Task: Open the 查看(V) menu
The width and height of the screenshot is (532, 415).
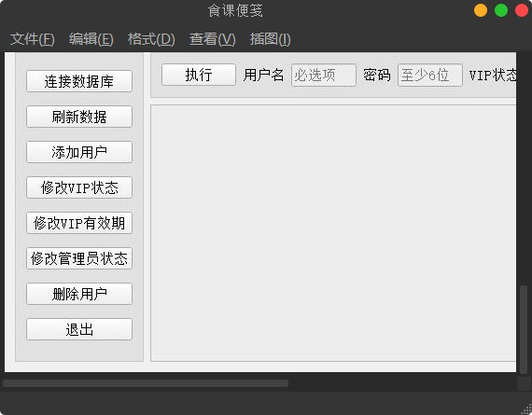Action: [212, 39]
